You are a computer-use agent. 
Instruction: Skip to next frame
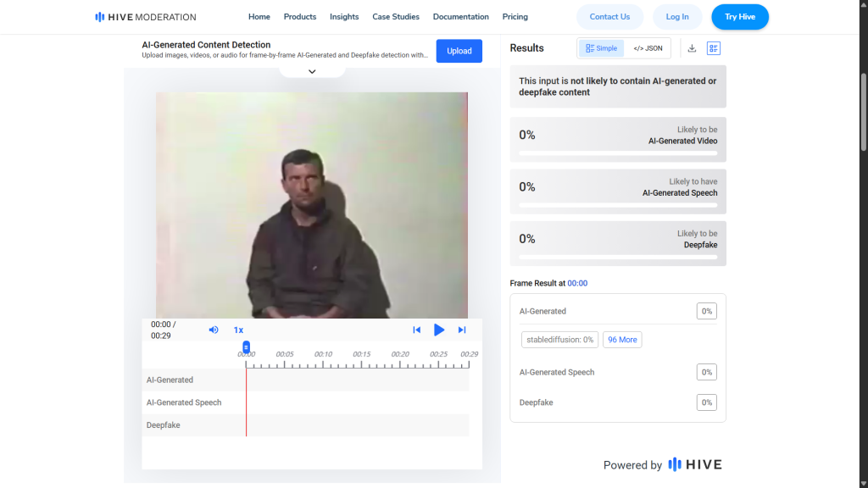click(462, 330)
